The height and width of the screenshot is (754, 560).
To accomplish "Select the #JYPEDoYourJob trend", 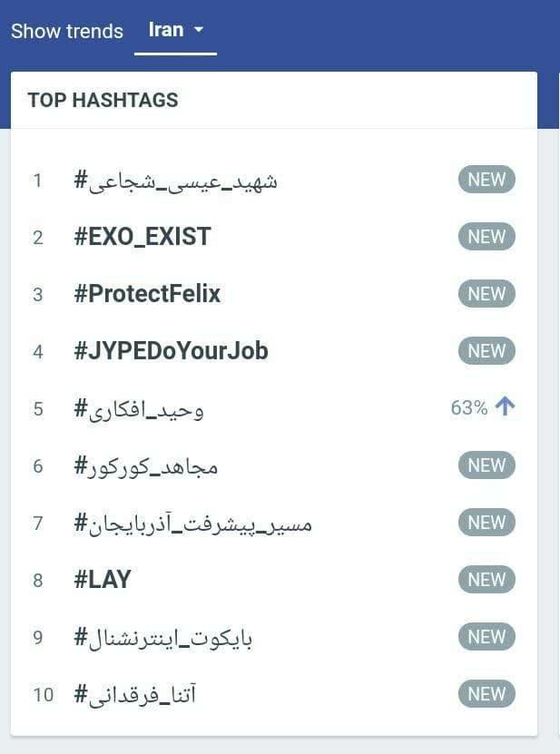I will pos(171,351).
